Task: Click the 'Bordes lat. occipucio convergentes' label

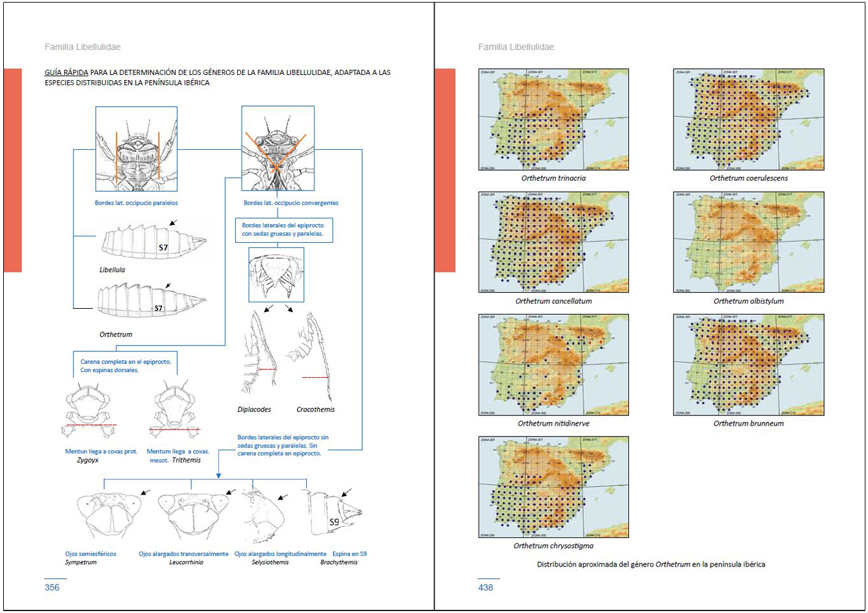Action: click(291, 203)
